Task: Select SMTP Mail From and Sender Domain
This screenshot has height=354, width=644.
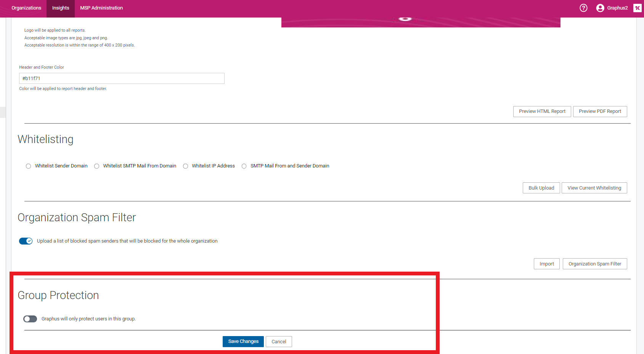Action: click(244, 166)
